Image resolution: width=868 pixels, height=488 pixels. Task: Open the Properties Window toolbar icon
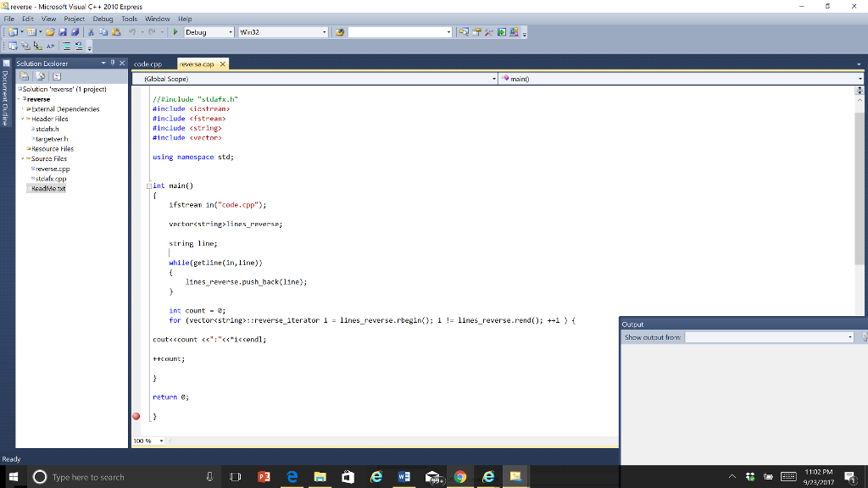click(x=476, y=32)
